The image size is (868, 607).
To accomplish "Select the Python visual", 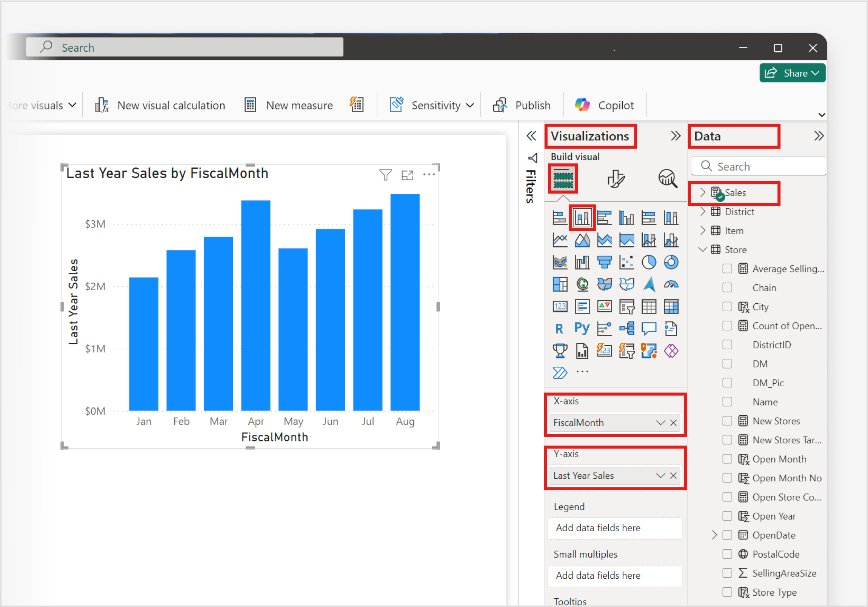I will pyautogui.click(x=582, y=328).
